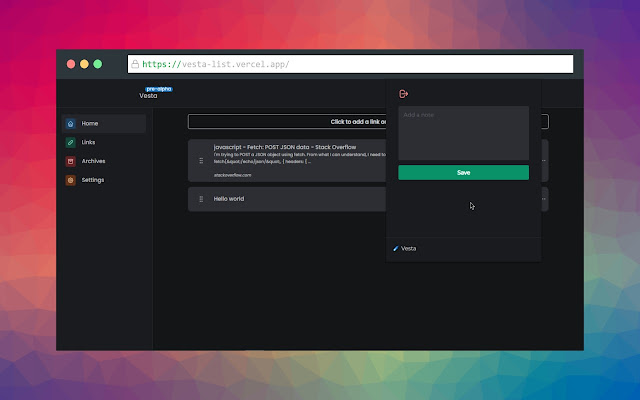Click the browser URL address bar
640x400 pixels.
click(350, 64)
